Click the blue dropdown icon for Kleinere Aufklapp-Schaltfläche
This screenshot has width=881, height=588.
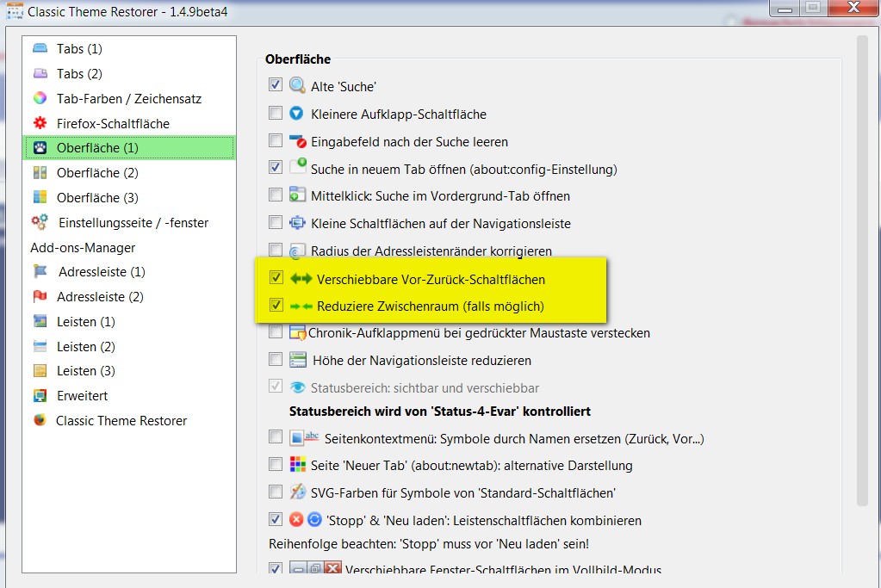coord(296,114)
